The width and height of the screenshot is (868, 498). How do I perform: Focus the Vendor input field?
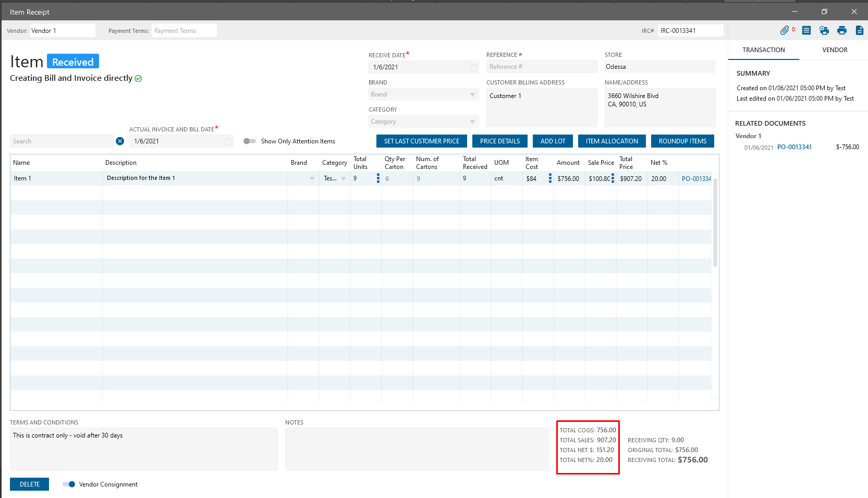coord(63,31)
